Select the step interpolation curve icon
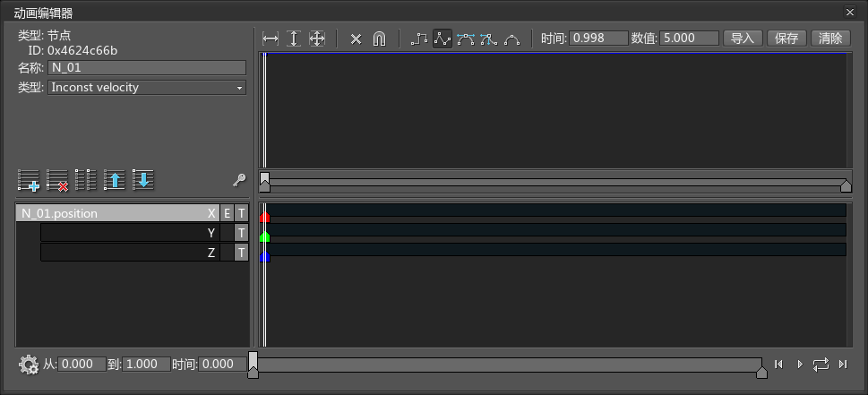Viewport: 868px width, 395px height. [x=419, y=39]
